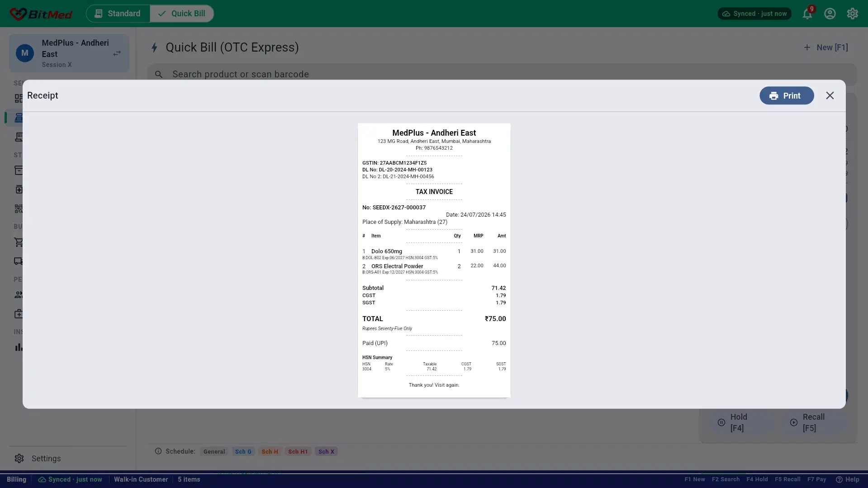Click the HSN Summary heading

[377, 357]
